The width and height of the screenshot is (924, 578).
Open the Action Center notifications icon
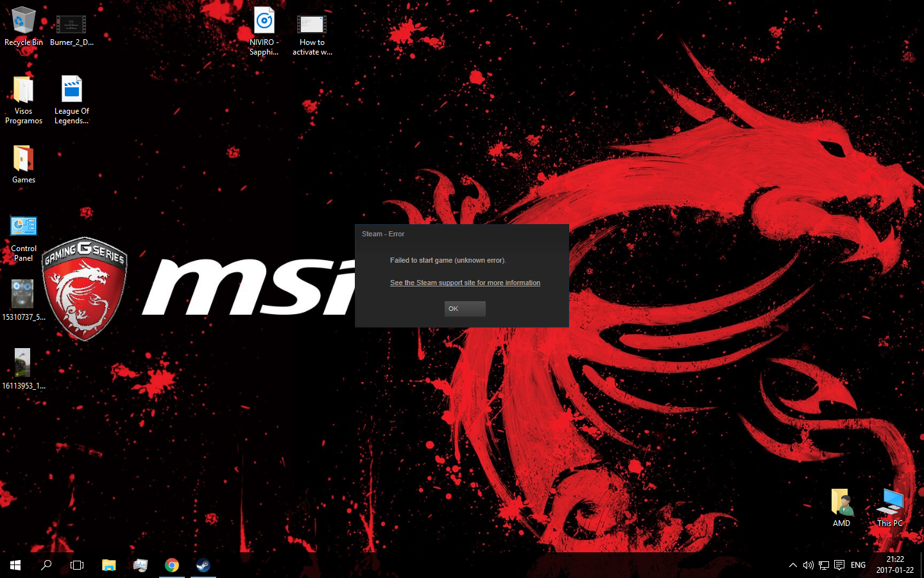(839, 565)
